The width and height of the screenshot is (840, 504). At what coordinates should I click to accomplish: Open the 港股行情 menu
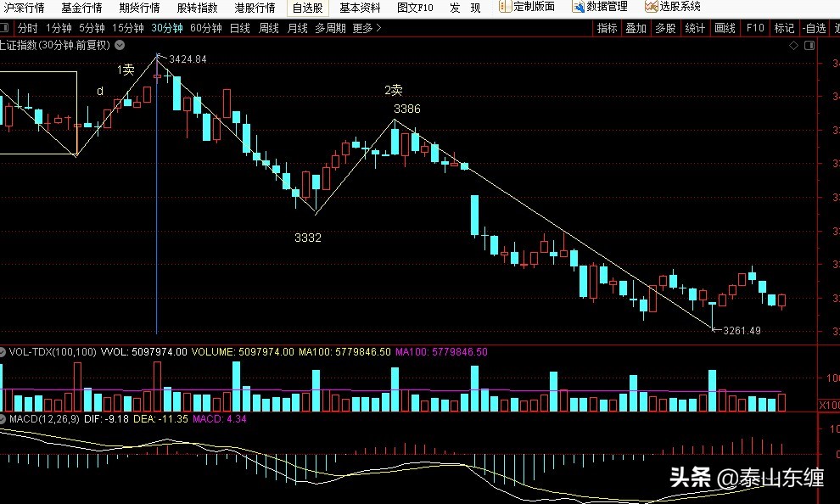tap(255, 8)
